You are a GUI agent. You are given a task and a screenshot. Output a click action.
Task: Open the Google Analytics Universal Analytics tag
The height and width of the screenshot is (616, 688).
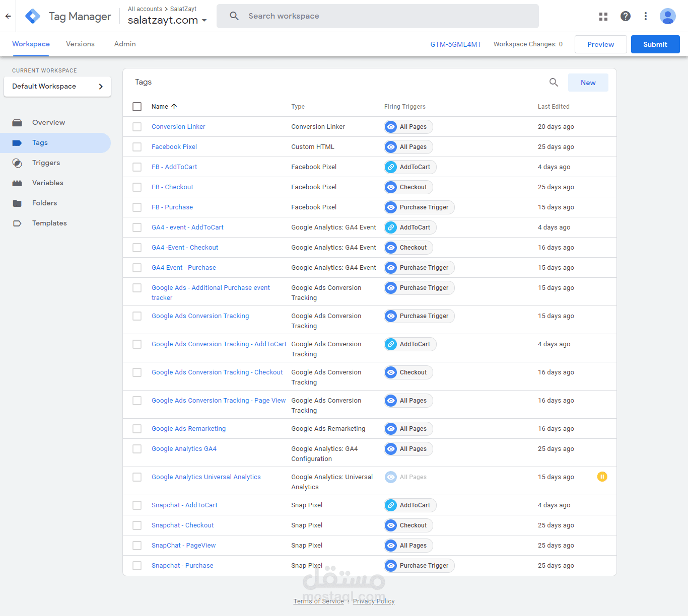pos(206,477)
